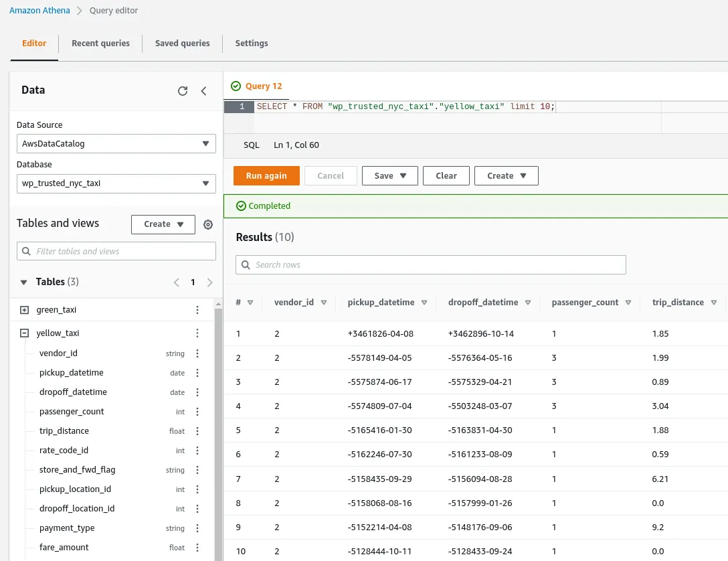Click cell +3461826-04-08 in results

pyautogui.click(x=381, y=334)
